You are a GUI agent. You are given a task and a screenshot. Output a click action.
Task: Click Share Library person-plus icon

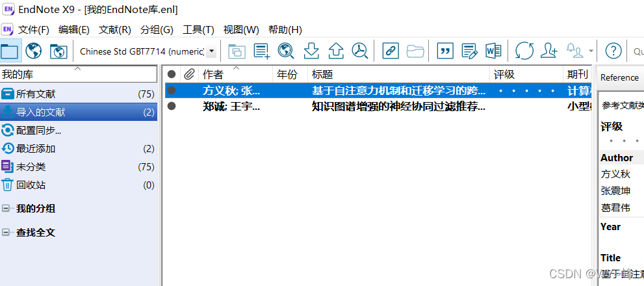coord(548,51)
